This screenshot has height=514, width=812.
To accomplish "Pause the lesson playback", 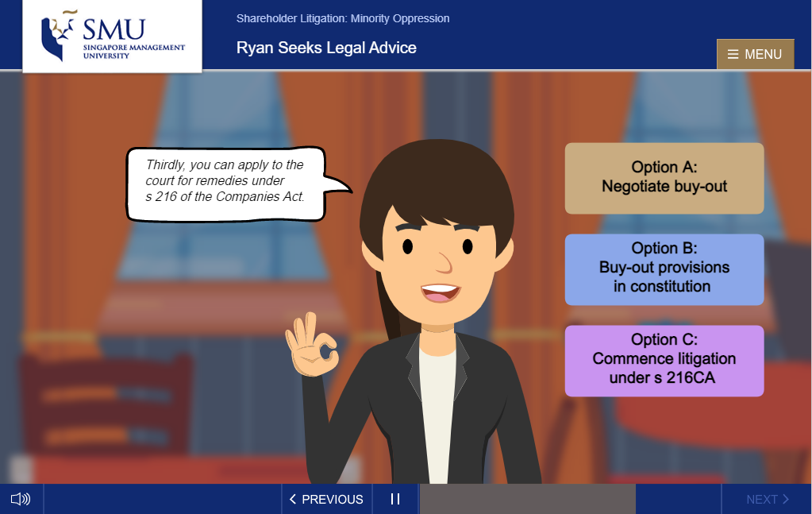I will [x=395, y=499].
